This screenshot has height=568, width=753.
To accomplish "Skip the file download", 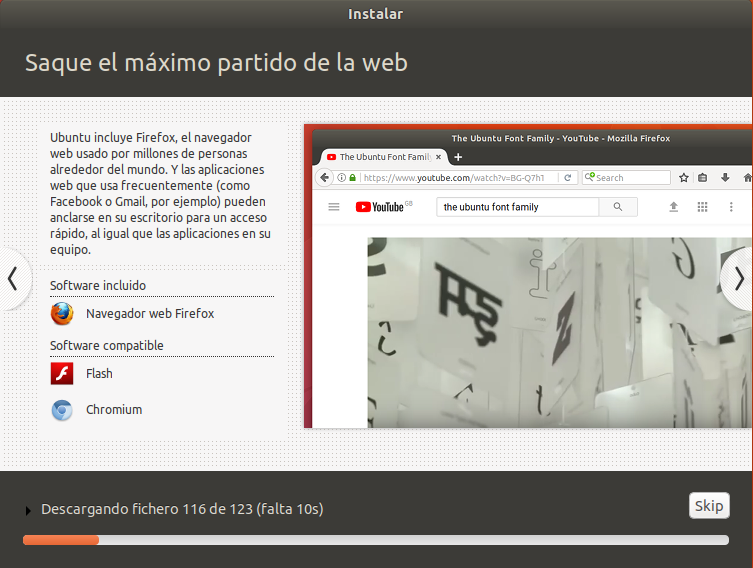I will [709, 506].
